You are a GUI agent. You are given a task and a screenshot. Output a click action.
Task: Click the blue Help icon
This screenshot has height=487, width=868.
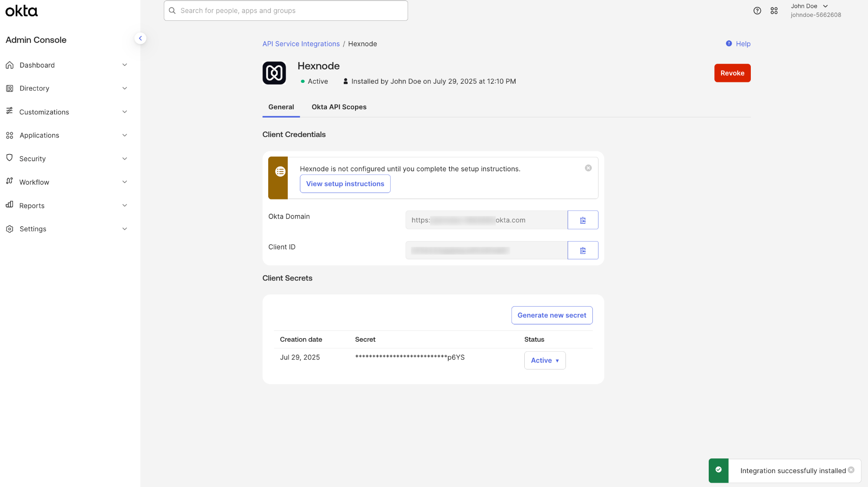pyautogui.click(x=729, y=43)
